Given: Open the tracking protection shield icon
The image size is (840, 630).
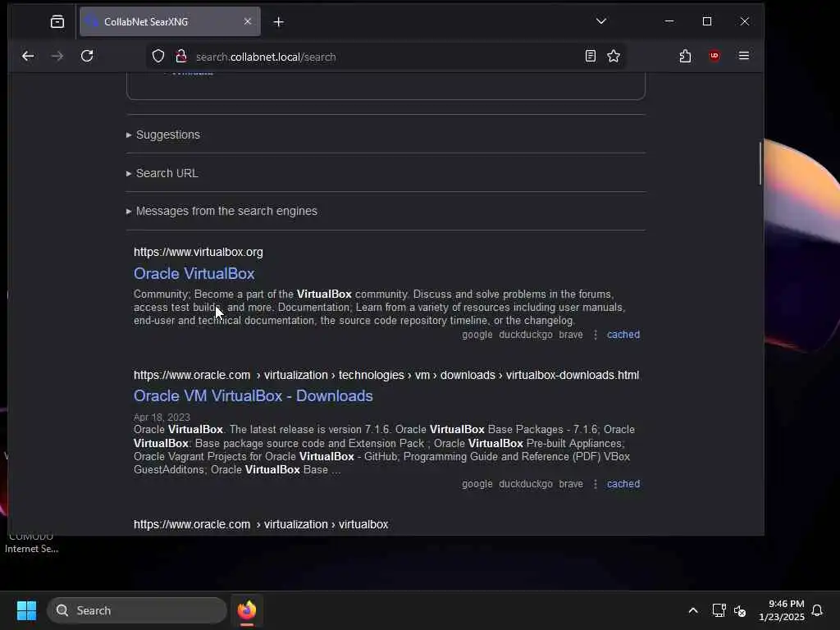Looking at the screenshot, I should (158, 57).
